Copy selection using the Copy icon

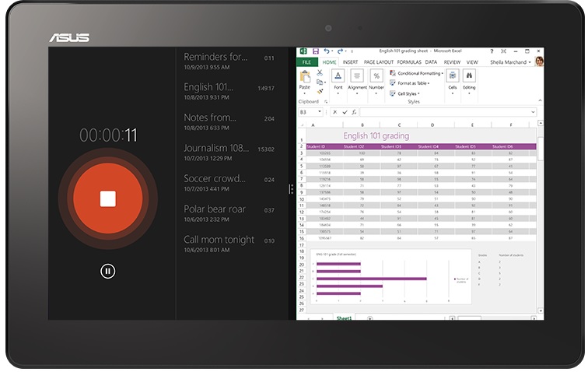320,82
